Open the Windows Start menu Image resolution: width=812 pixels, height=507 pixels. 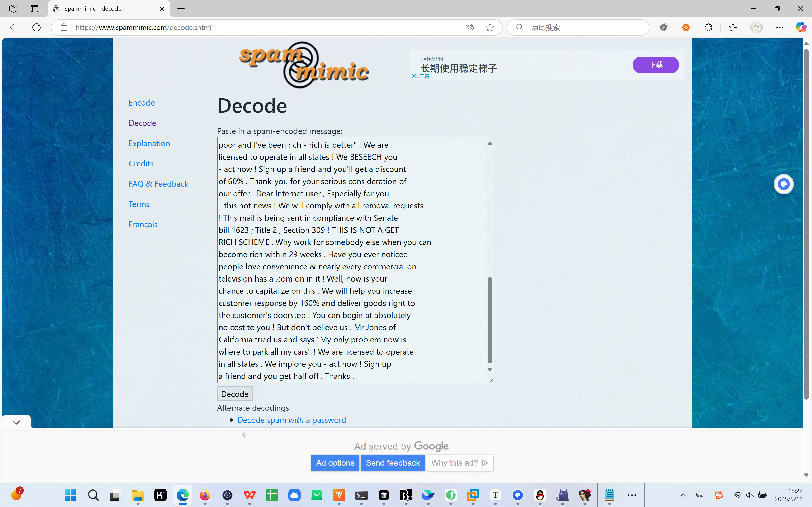click(x=71, y=495)
